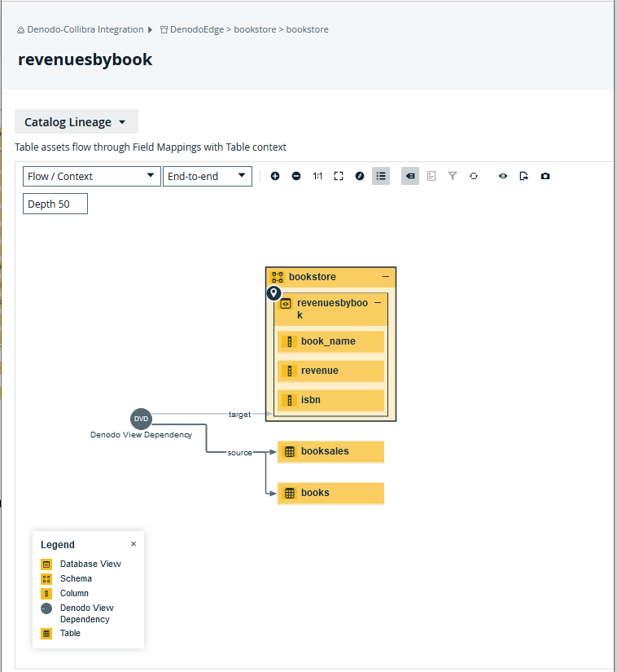Click the Table legend icon

46,634
